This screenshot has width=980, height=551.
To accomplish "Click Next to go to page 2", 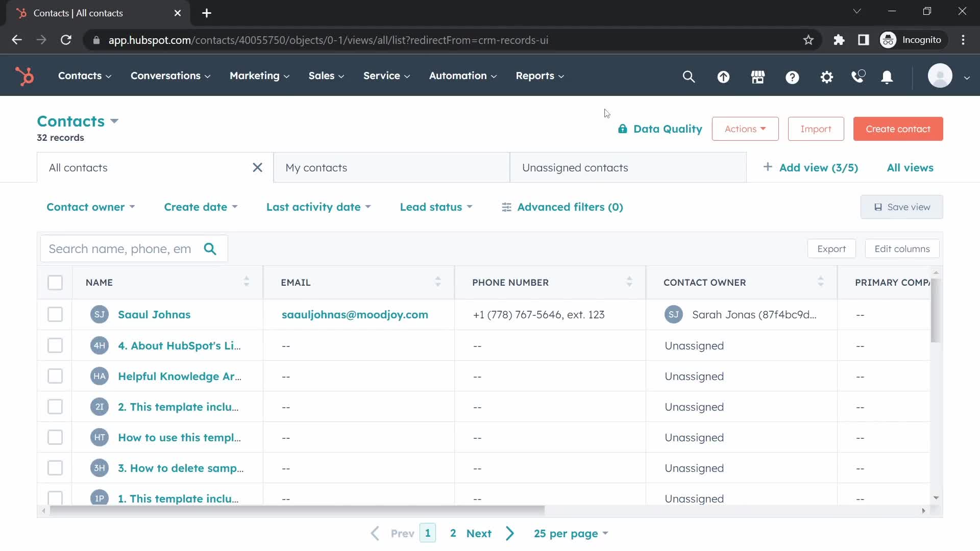I will coord(479,533).
